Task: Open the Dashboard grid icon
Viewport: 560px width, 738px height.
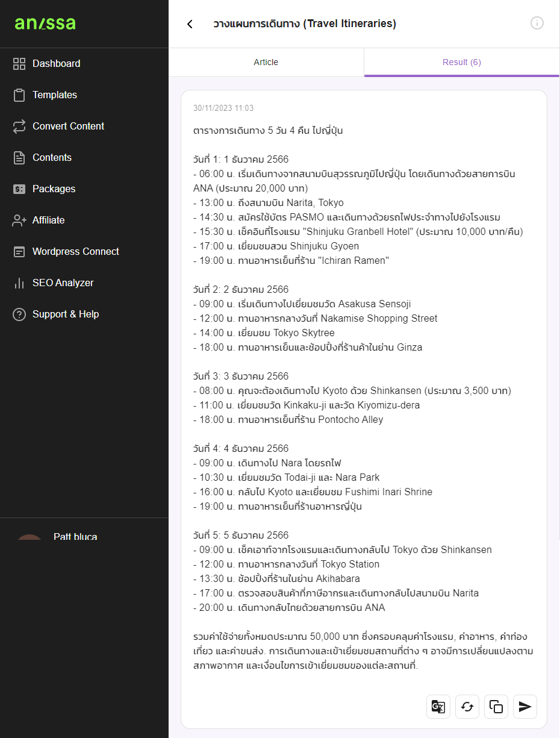Action: (x=19, y=63)
